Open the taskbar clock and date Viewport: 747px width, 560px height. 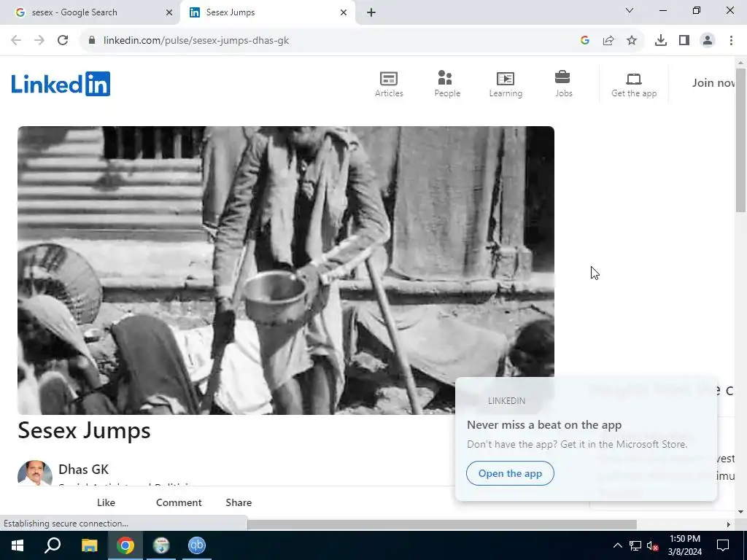[x=684, y=545]
